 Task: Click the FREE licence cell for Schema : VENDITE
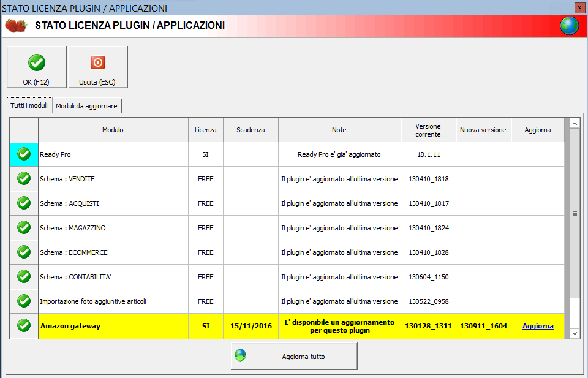tap(206, 179)
